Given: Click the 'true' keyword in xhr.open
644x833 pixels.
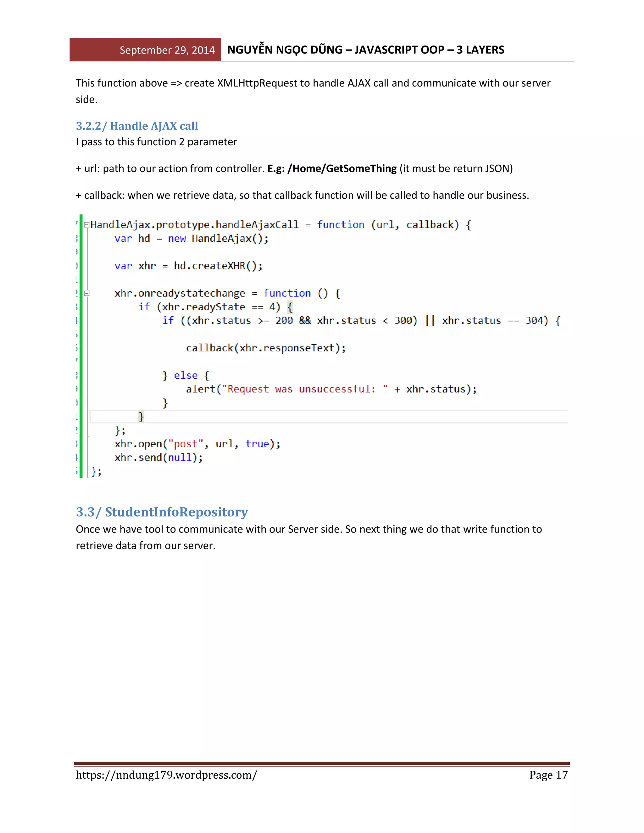Looking at the screenshot, I should (257, 444).
